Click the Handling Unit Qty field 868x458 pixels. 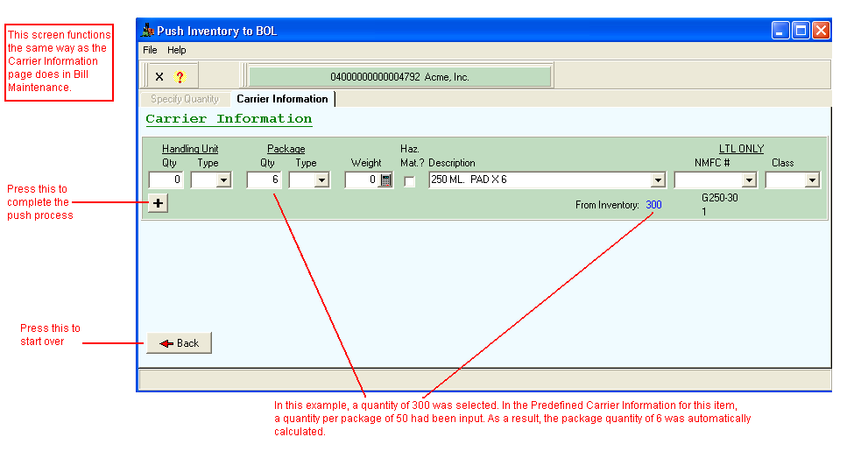(x=166, y=180)
